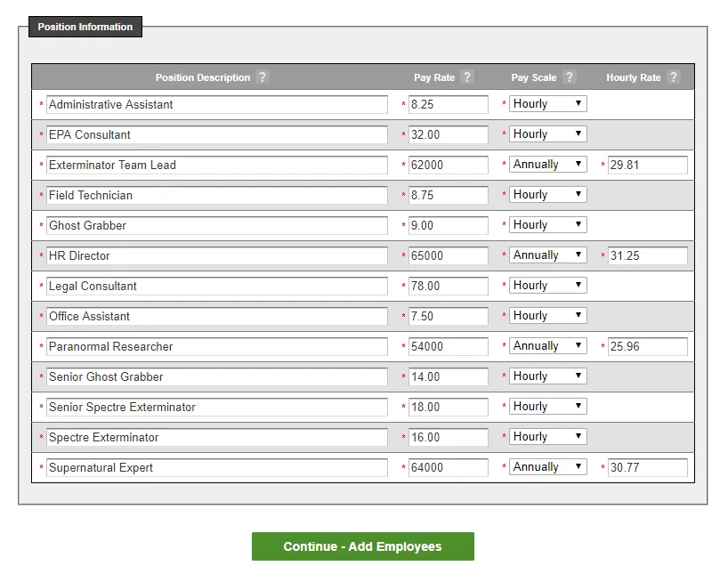This screenshot has height=574, width=728.
Task: Click pay rate field showing 9.00
Action: [449, 226]
